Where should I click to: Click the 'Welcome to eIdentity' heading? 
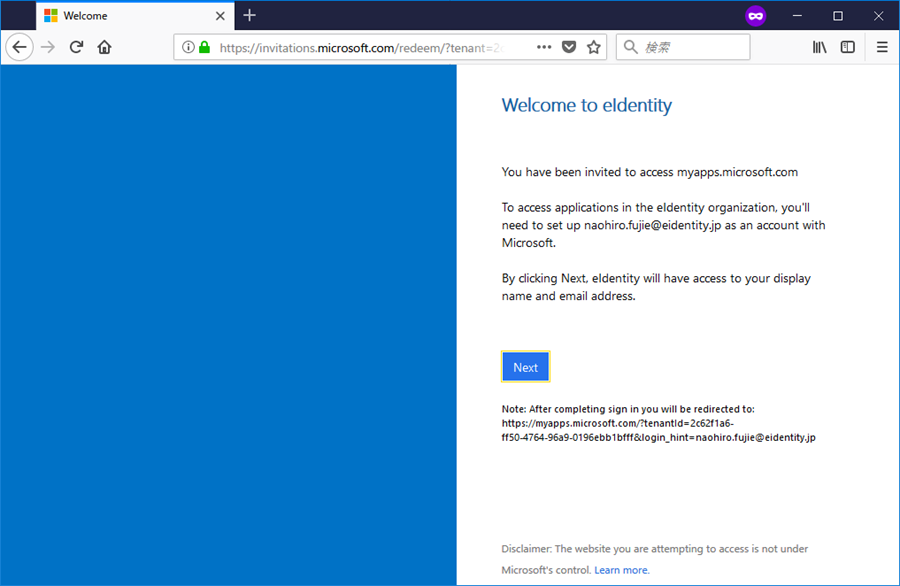pos(587,105)
